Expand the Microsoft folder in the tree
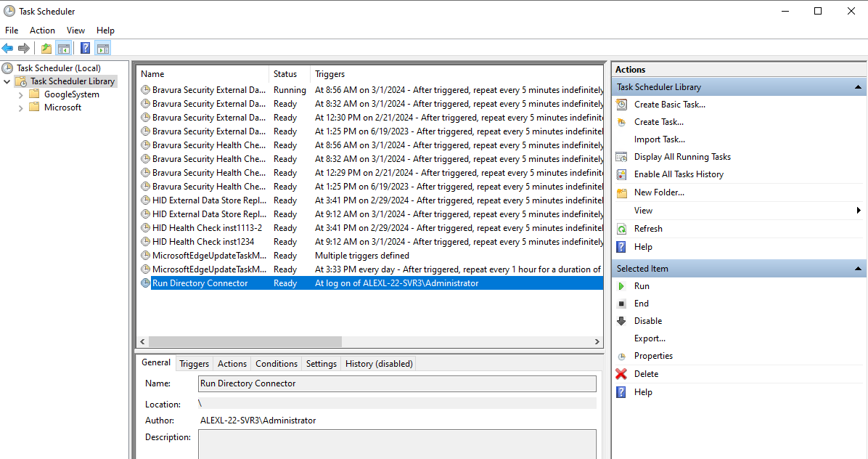 coord(22,107)
